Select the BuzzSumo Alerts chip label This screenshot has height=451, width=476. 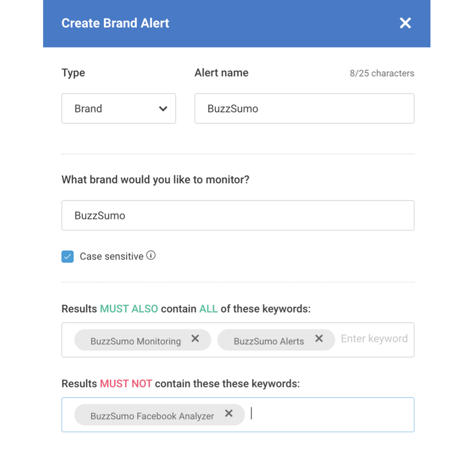click(269, 341)
